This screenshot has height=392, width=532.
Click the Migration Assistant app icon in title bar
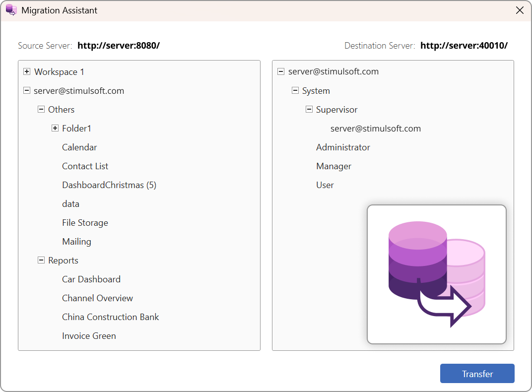pyautogui.click(x=11, y=10)
